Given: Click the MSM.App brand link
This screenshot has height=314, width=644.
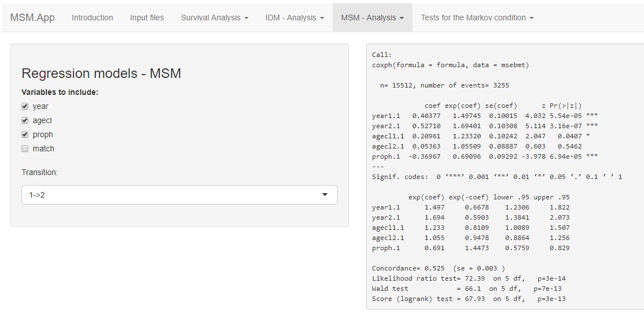Looking at the screenshot, I should [32, 18].
